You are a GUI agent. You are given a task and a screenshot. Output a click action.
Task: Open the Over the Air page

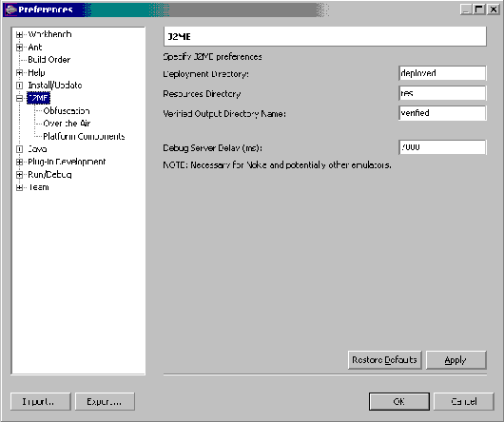point(67,124)
